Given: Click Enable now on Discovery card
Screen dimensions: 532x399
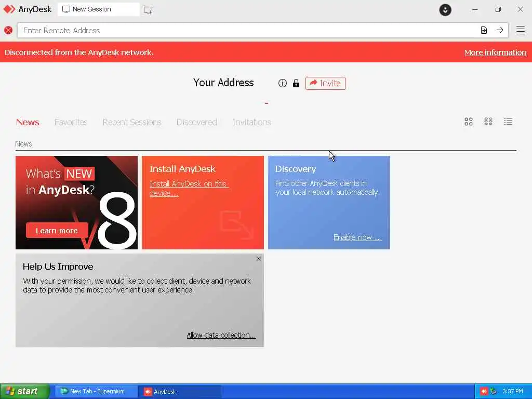Looking at the screenshot, I should (357, 237).
